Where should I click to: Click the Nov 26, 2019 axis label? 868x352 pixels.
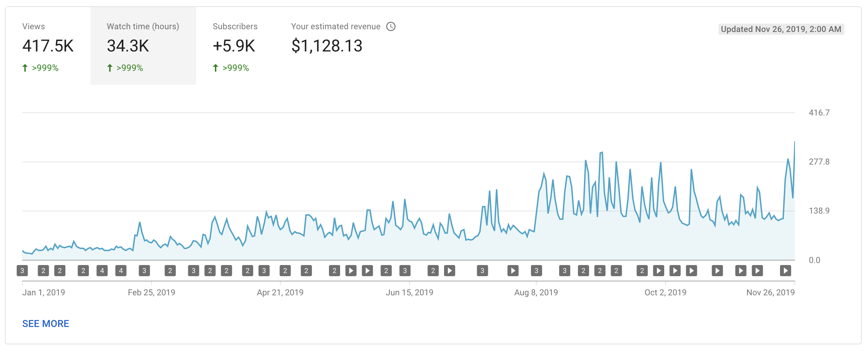tap(770, 293)
